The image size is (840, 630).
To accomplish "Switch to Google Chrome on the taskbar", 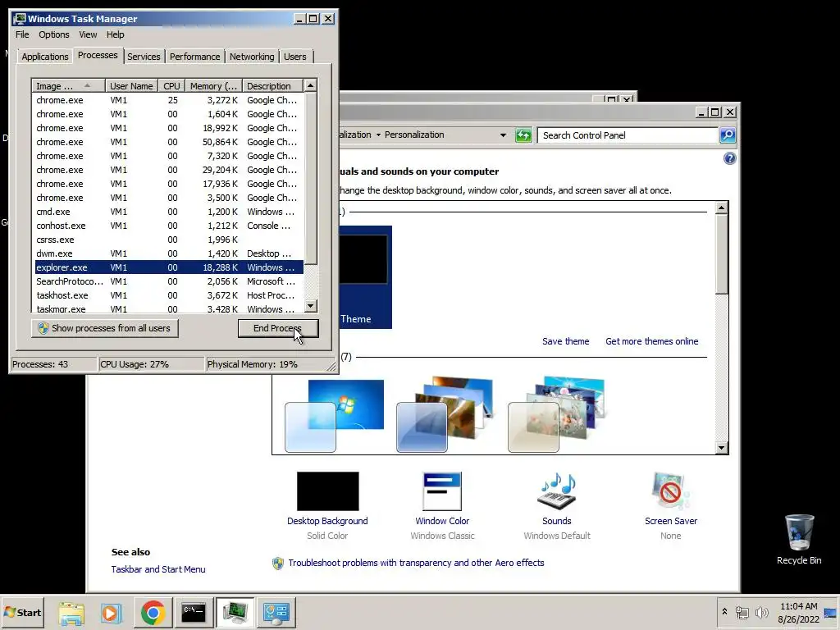I will [x=153, y=612].
